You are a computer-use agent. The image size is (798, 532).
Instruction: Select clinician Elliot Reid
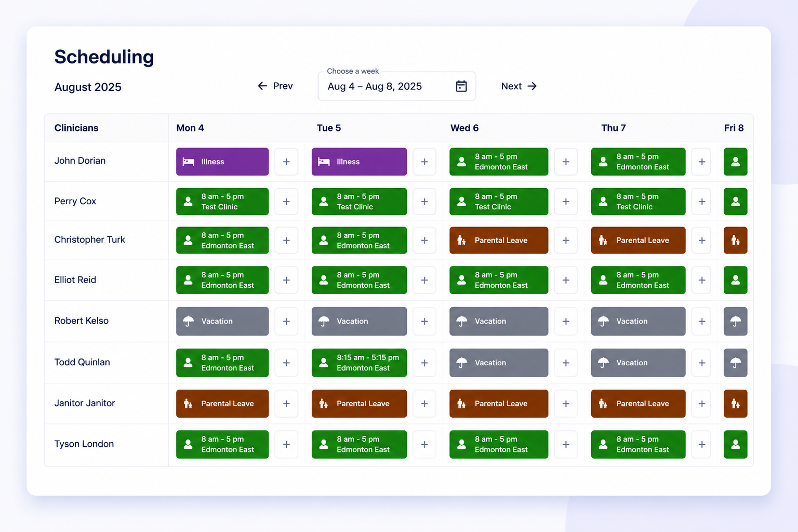(x=75, y=280)
